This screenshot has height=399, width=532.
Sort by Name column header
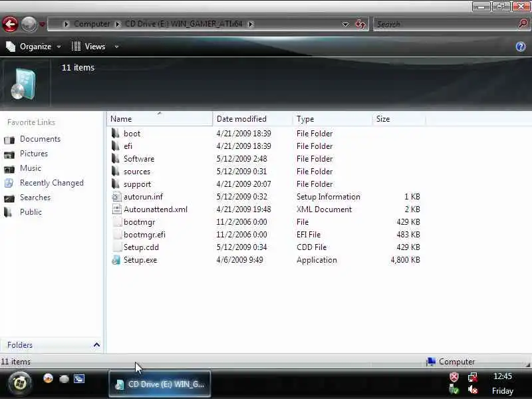click(x=160, y=119)
